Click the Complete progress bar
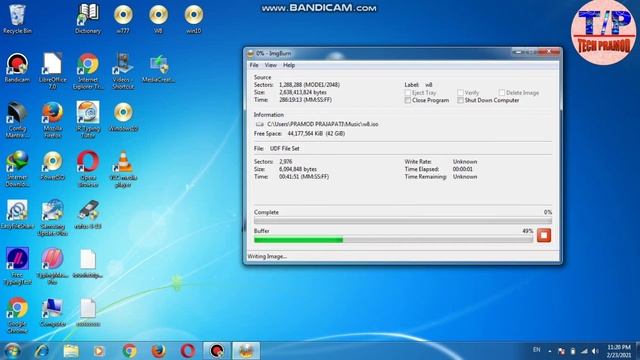This screenshot has width=640, height=360. click(403, 221)
